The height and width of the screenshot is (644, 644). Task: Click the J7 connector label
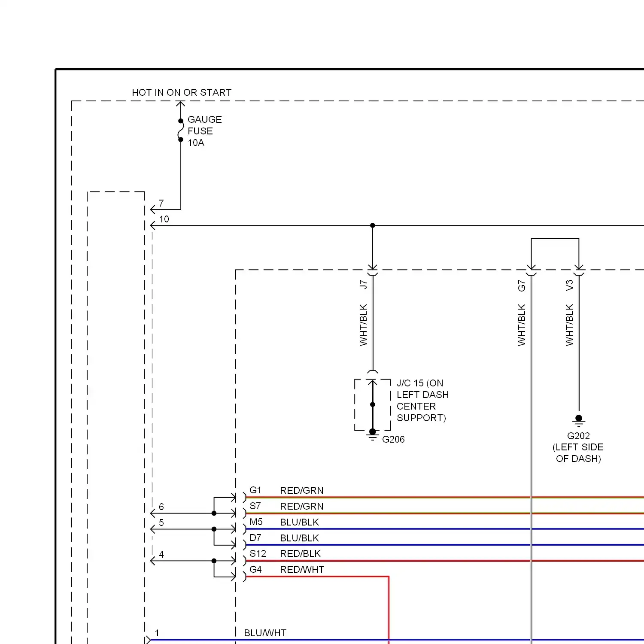click(x=363, y=284)
